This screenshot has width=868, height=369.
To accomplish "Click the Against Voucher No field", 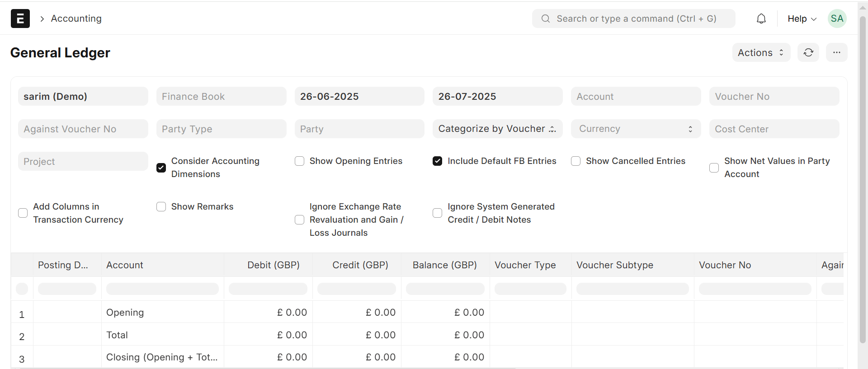I will click(x=83, y=129).
